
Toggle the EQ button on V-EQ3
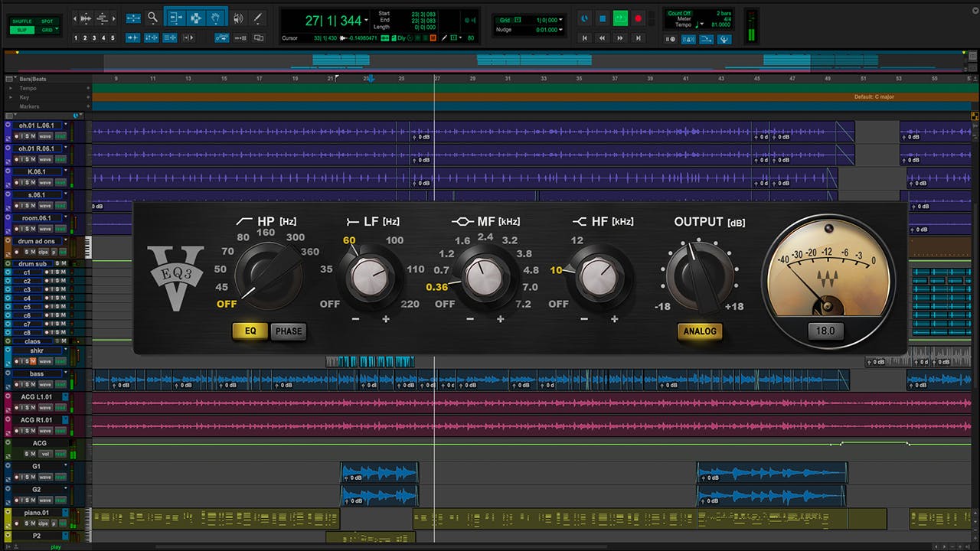pyautogui.click(x=250, y=331)
